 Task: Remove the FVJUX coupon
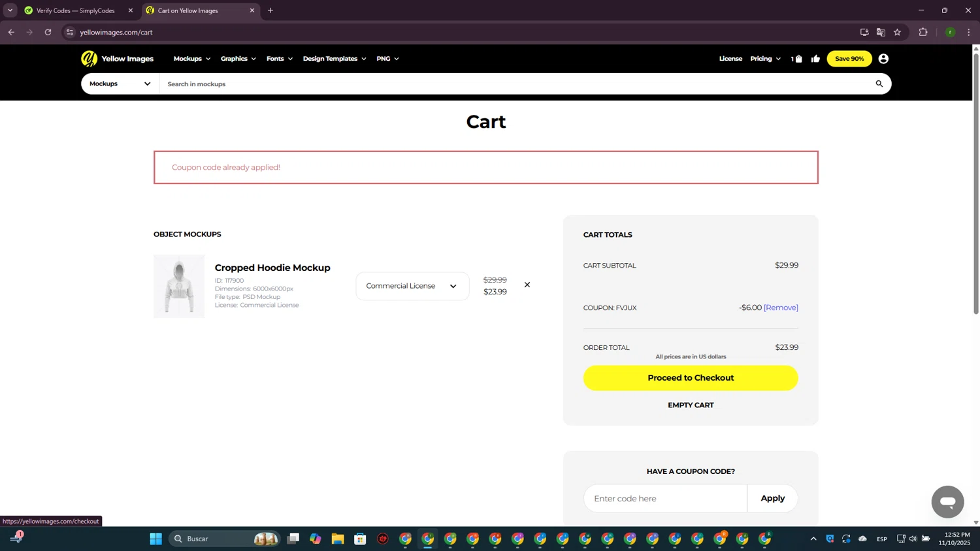click(781, 307)
